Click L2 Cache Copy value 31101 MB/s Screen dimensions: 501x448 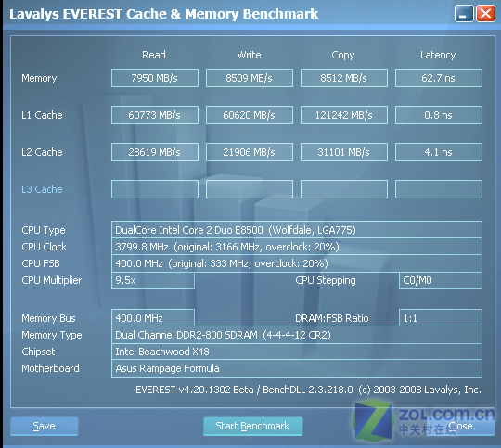click(x=344, y=152)
